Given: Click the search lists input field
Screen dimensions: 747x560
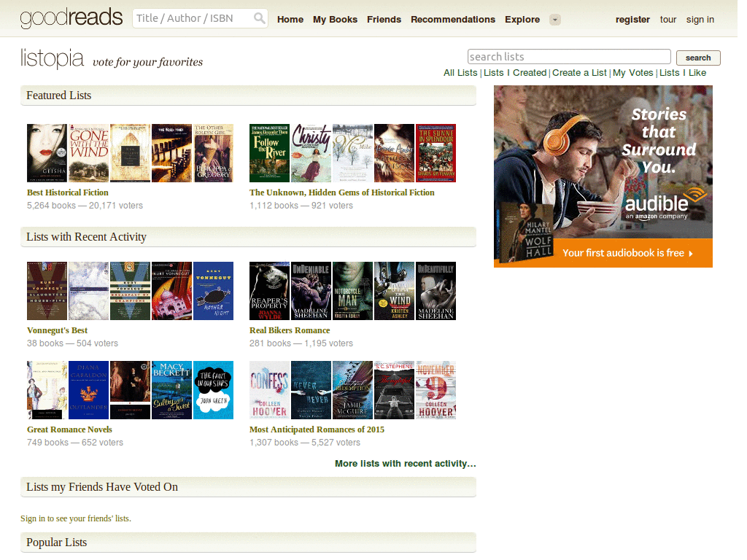Looking at the screenshot, I should [568, 56].
